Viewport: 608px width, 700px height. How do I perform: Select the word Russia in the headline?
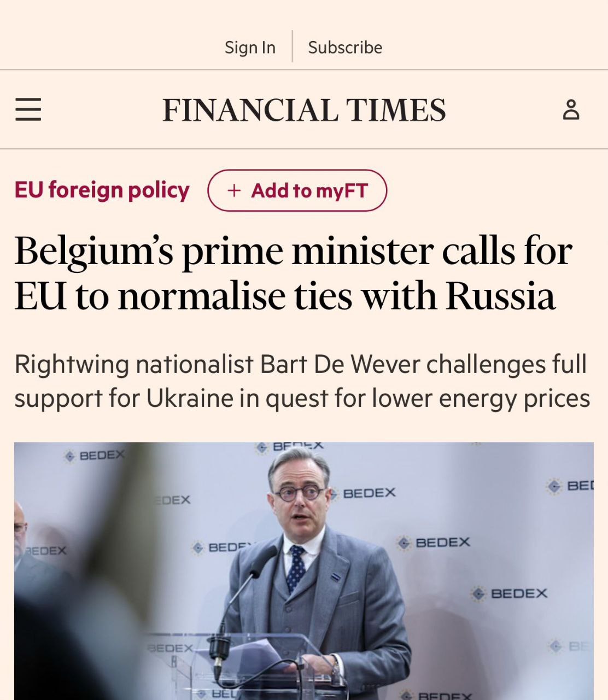[500, 296]
